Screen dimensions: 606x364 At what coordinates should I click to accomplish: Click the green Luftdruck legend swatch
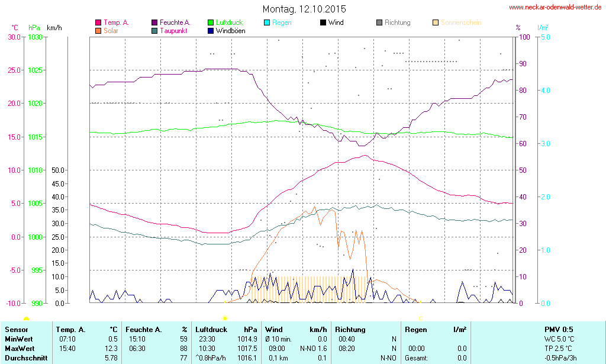click(211, 23)
